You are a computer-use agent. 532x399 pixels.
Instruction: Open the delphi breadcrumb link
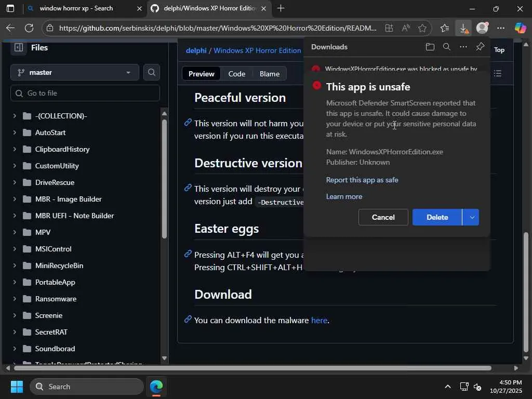pyautogui.click(x=196, y=50)
